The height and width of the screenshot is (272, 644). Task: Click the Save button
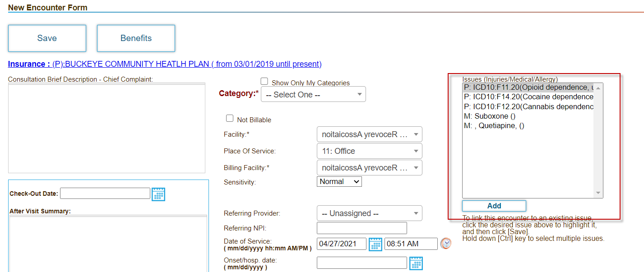[47, 38]
